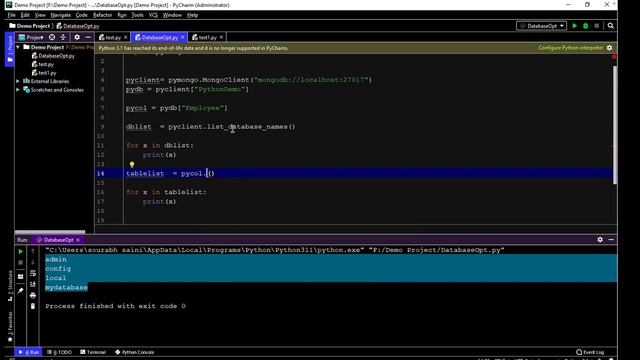Image resolution: width=640 pixels, height=360 pixels.
Task: Close the DatabaseOpt.py editor tab
Action: coord(182,37)
